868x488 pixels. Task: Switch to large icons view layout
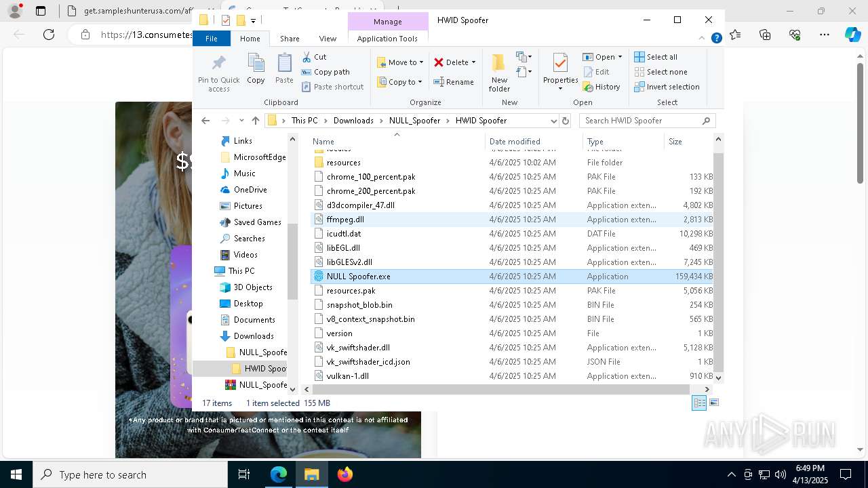pyautogui.click(x=713, y=403)
